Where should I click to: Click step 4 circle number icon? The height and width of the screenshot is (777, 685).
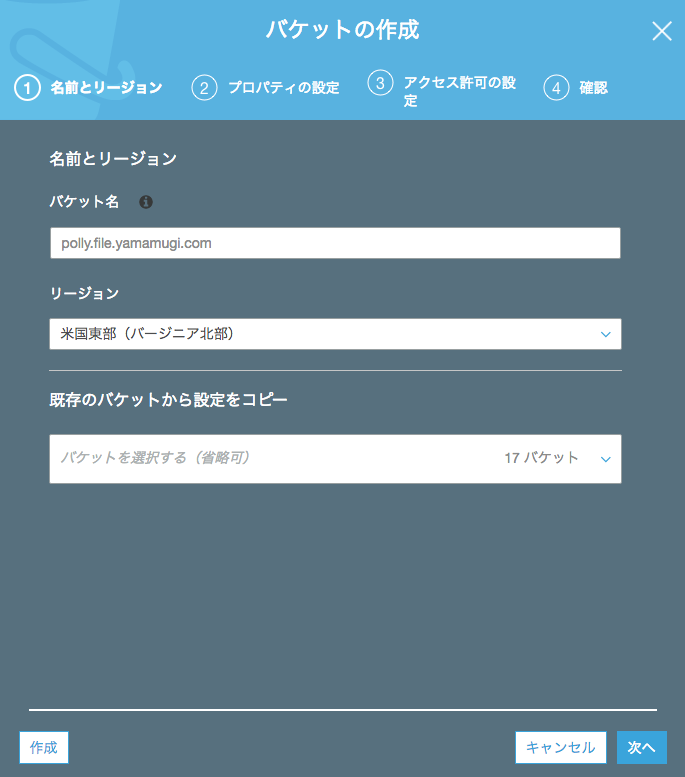pyautogui.click(x=556, y=88)
